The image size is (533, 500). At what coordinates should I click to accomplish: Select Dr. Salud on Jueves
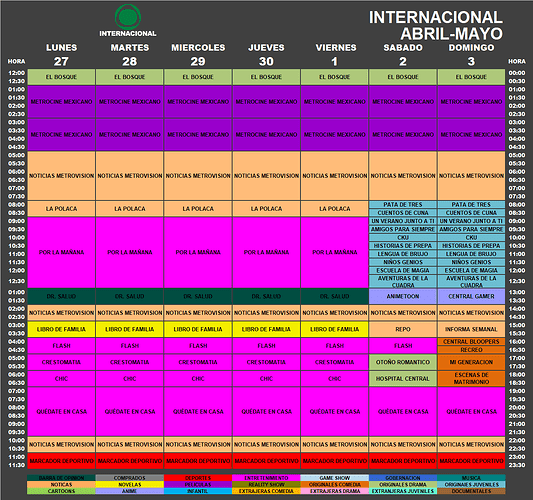pos(266,296)
